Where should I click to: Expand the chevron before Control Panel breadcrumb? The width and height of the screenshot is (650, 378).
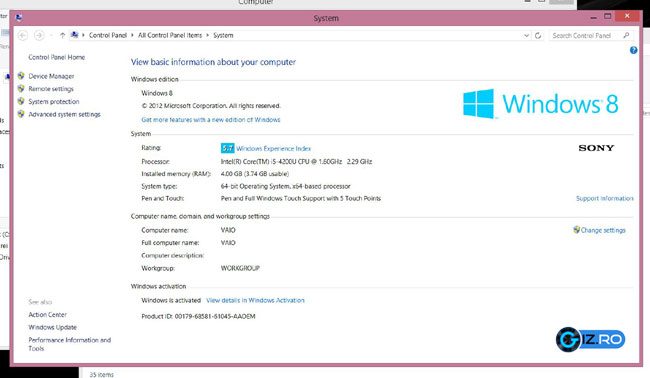tap(83, 36)
